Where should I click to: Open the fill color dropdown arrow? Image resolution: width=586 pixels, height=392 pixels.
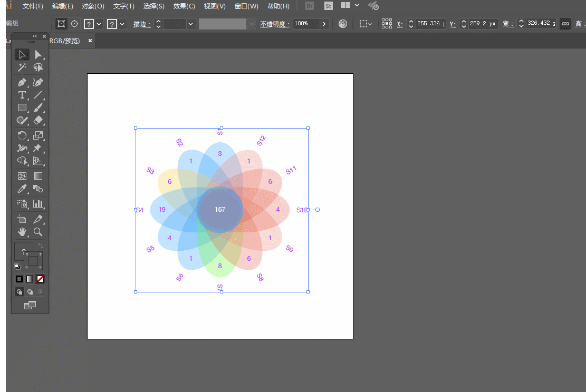99,24
